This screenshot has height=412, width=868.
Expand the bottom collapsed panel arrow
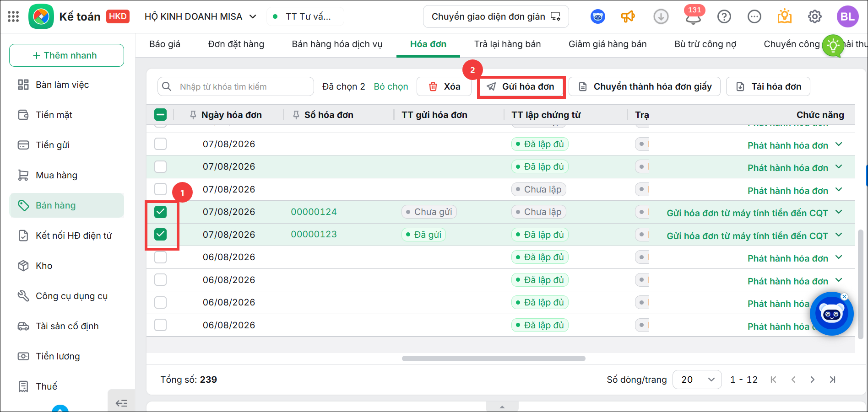pyautogui.click(x=502, y=407)
